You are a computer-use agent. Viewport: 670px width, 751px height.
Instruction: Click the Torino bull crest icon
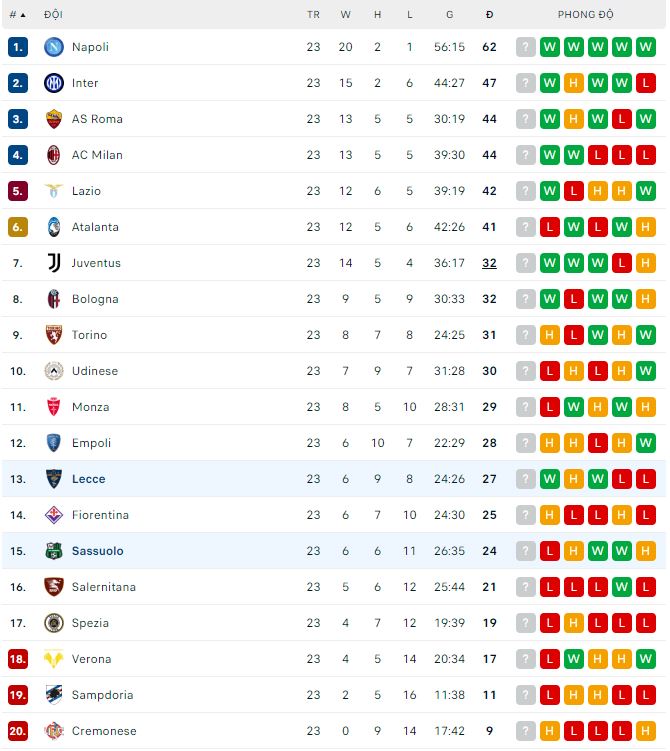click(53, 335)
